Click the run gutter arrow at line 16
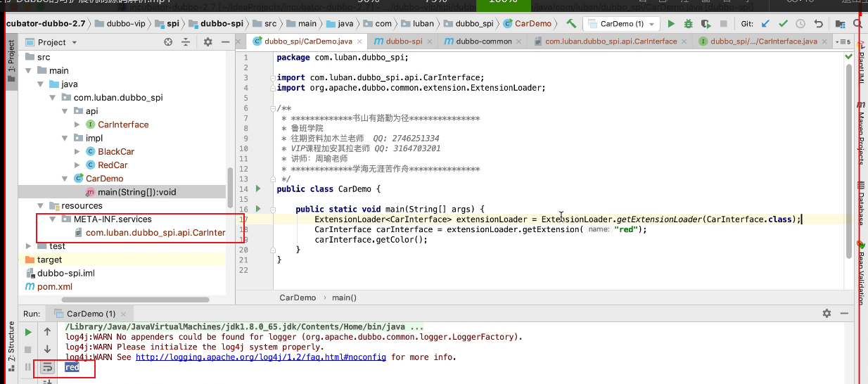 258,209
